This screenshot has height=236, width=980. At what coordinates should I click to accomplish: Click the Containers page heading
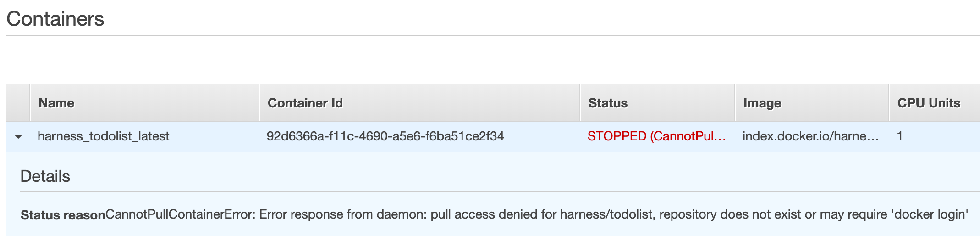(55, 19)
